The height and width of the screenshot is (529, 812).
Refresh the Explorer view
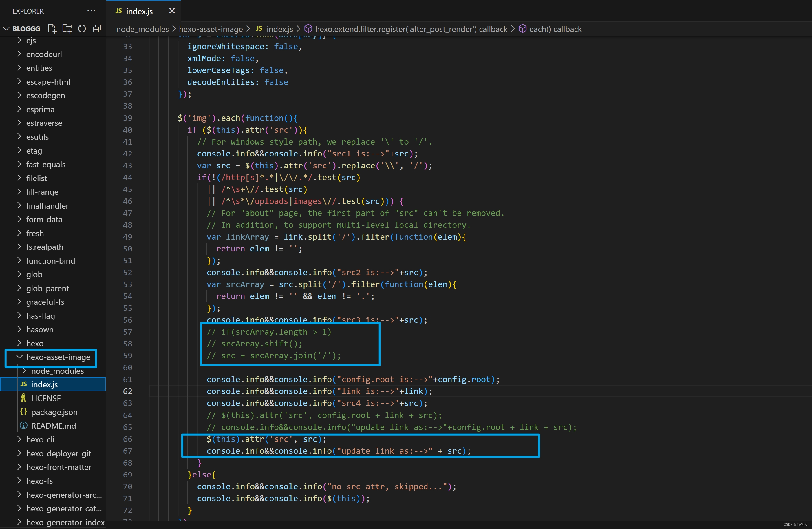[82, 29]
